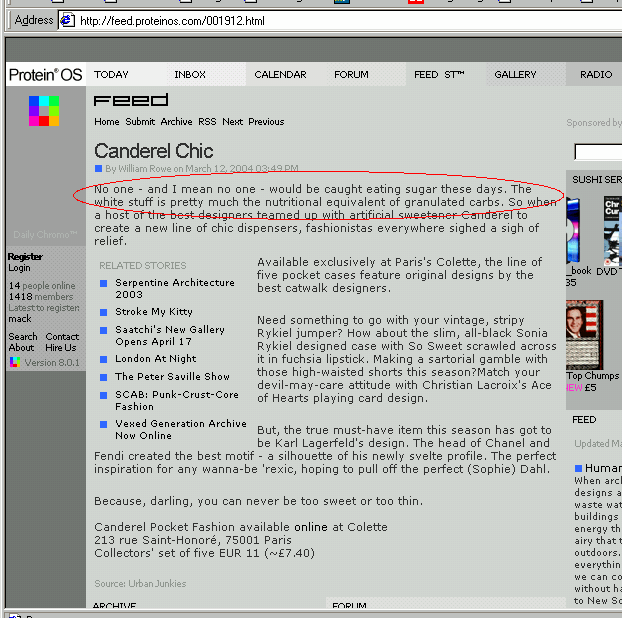622x618 pixels.
Task: Open the Feed Archive link
Action: click(x=176, y=122)
